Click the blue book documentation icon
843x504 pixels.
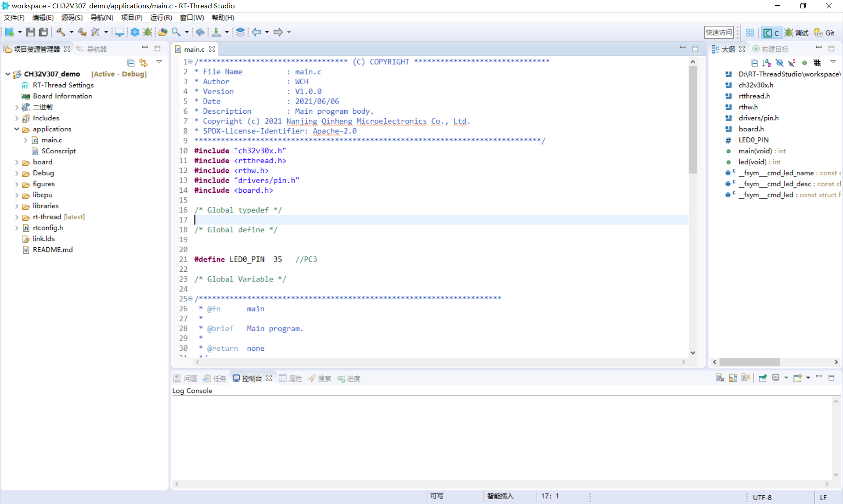coord(200,32)
